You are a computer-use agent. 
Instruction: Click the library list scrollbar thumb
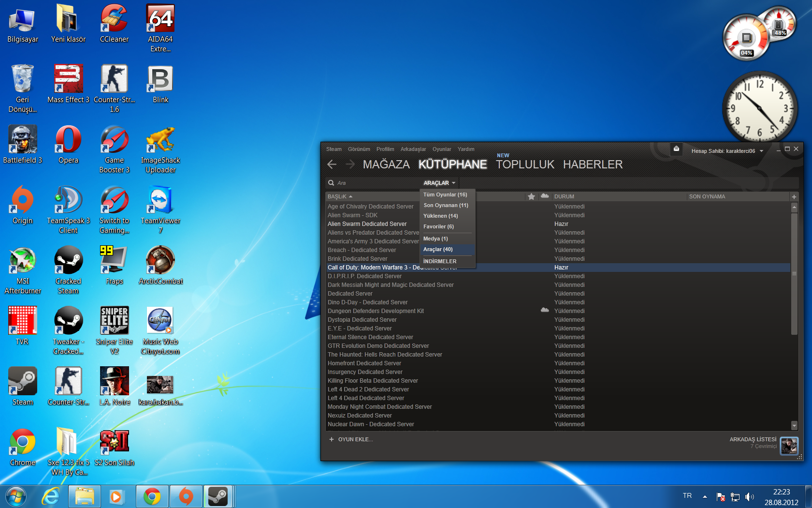[x=794, y=273]
